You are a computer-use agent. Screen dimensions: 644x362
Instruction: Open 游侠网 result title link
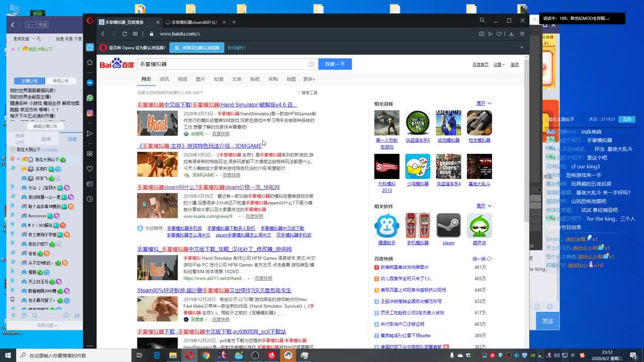point(214,249)
